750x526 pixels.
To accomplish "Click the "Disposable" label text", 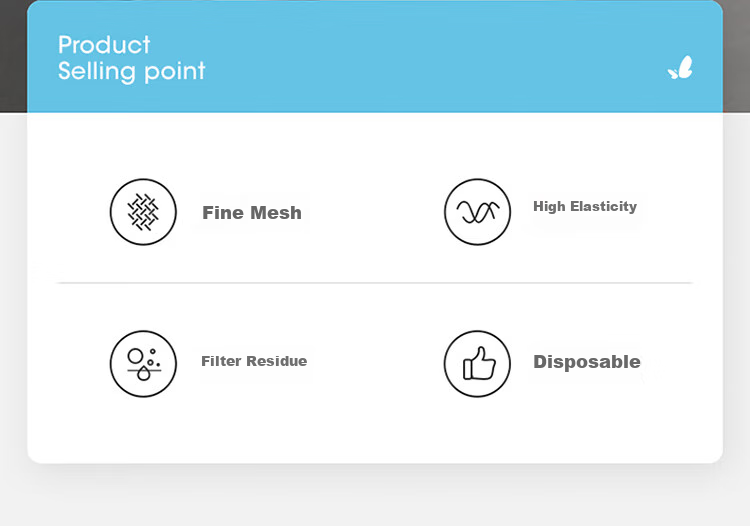I will pos(586,362).
